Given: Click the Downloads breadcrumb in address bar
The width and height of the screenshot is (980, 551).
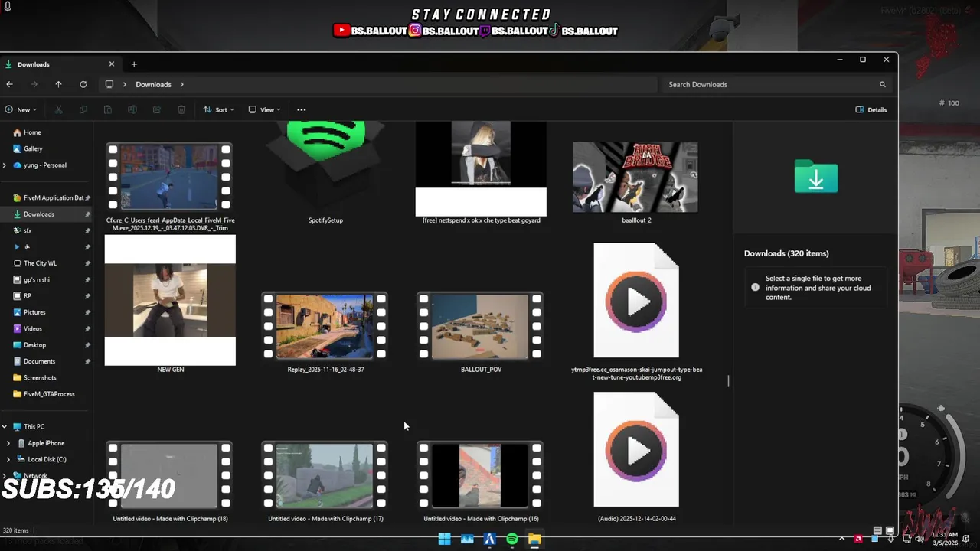Looking at the screenshot, I should [153, 84].
